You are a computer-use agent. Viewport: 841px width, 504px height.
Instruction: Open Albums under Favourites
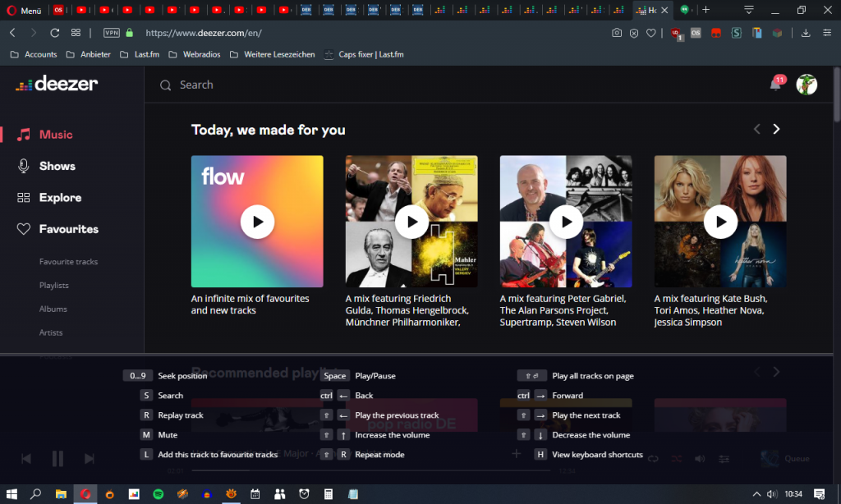[53, 309]
